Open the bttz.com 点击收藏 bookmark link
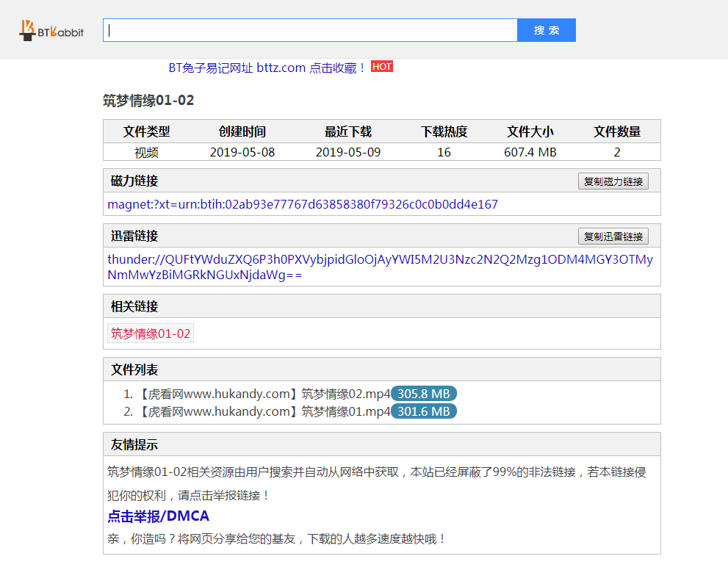The image size is (728, 581). [x=267, y=68]
